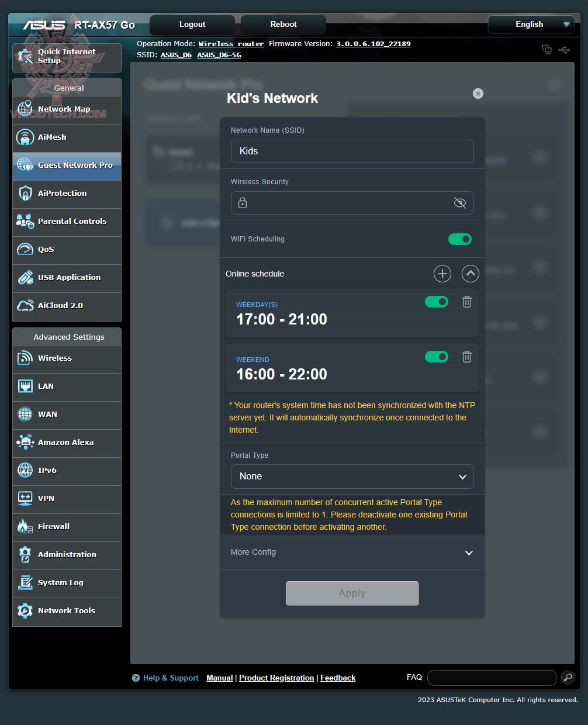Open the Parental Controls menu item

coord(67,222)
